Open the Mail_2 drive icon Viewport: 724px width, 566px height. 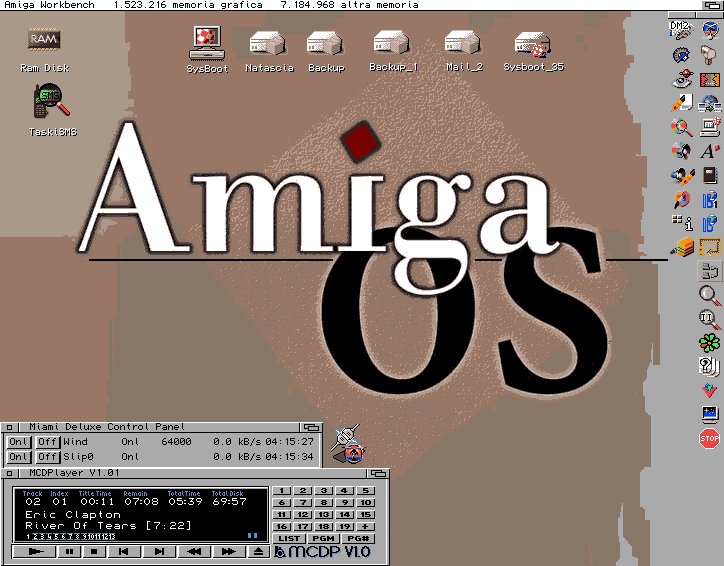(464, 51)
